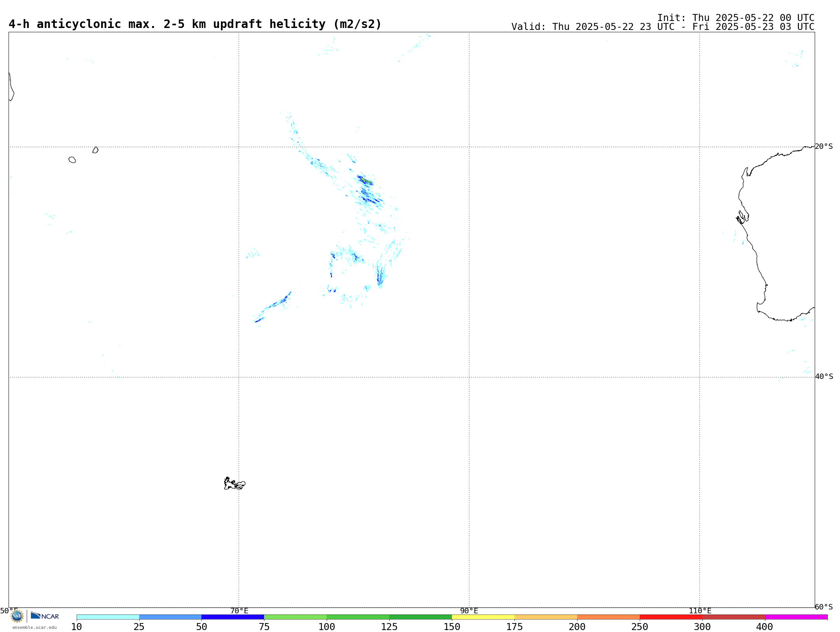Viewport: 840px width, 632px height.
Task: Select the dark green 125-150 colorbar segment
Action: [x=420, y=617]
